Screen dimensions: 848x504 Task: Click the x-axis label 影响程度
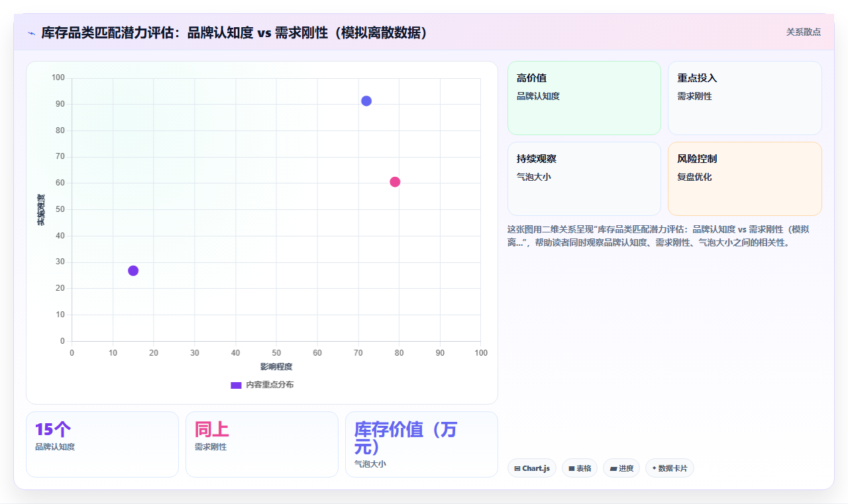click(x=276, y=366)
